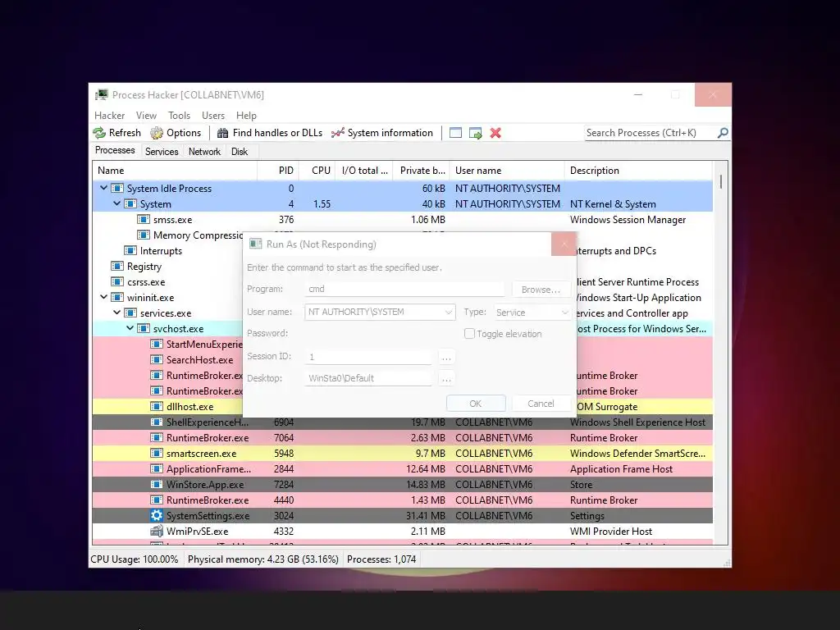Click the Registry process icon
Viewport: 840px width, 630px height.
(116, 267)
